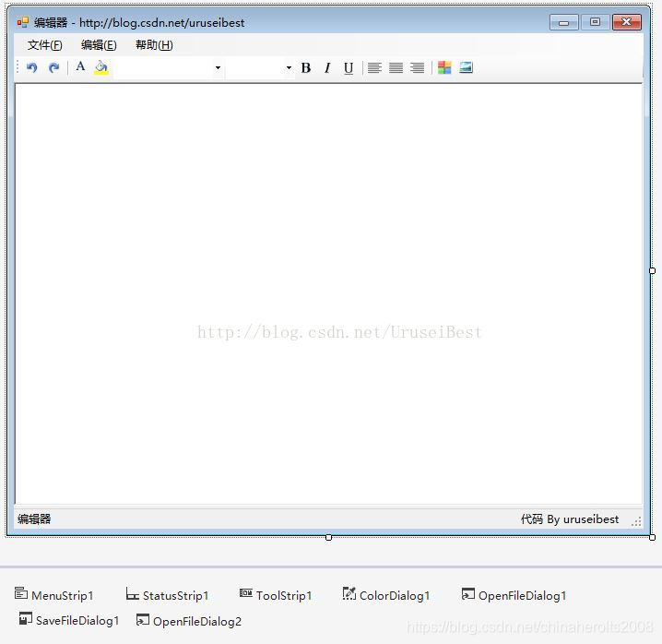Click the status bar resize grip
662x644 pixels.
pos(637,521)
